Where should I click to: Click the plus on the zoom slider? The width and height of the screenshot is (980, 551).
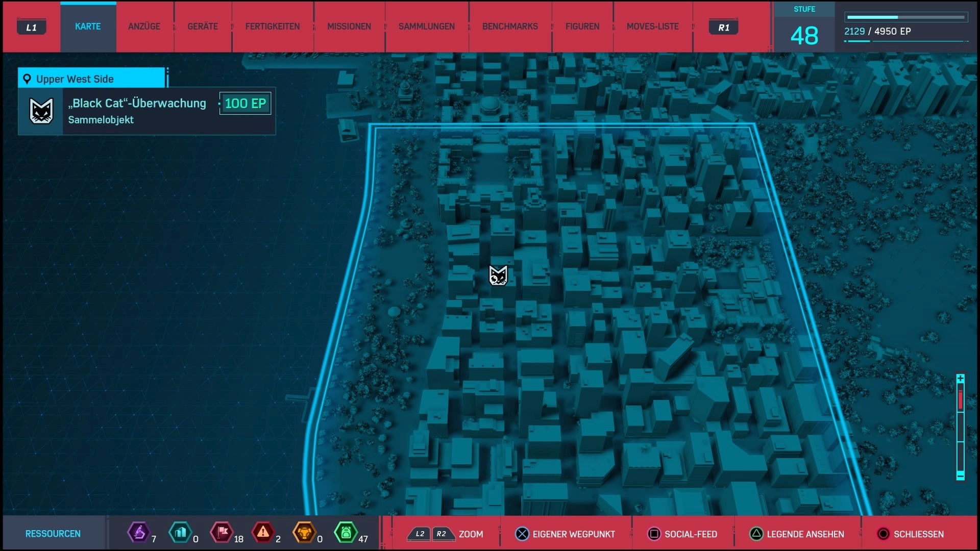point(960,379)
